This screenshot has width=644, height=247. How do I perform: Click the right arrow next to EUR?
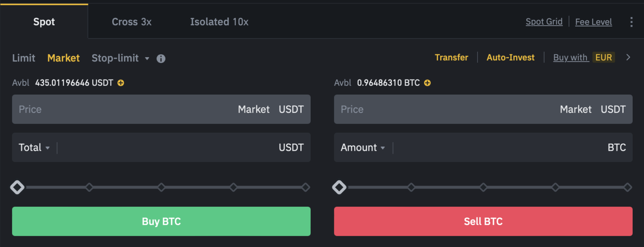(628, 58)
